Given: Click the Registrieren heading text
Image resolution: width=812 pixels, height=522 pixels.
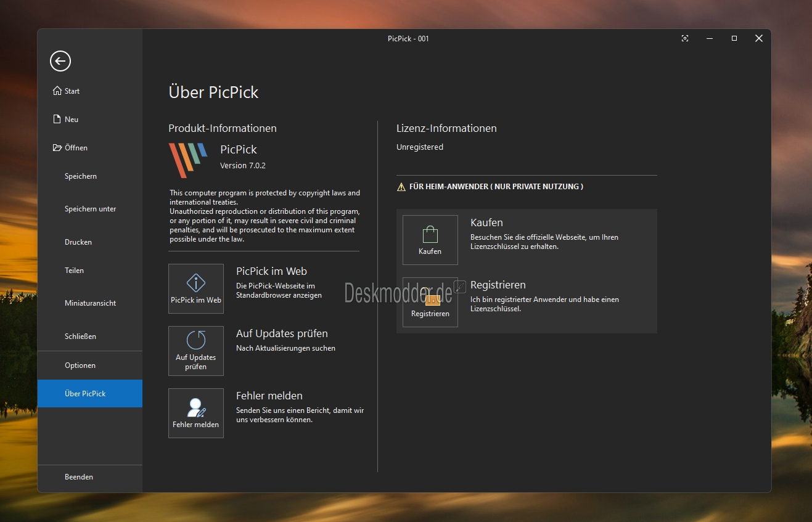Looking at the screenshot, I should point(498,285).
